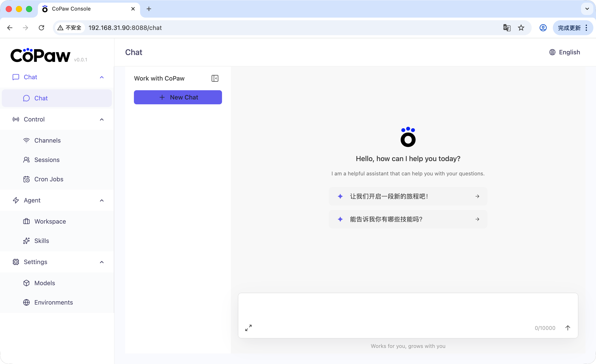The width and height of the screenshot is (596, 364).
Task: Open the Skills panel
Action: click(x=42, y=241)
